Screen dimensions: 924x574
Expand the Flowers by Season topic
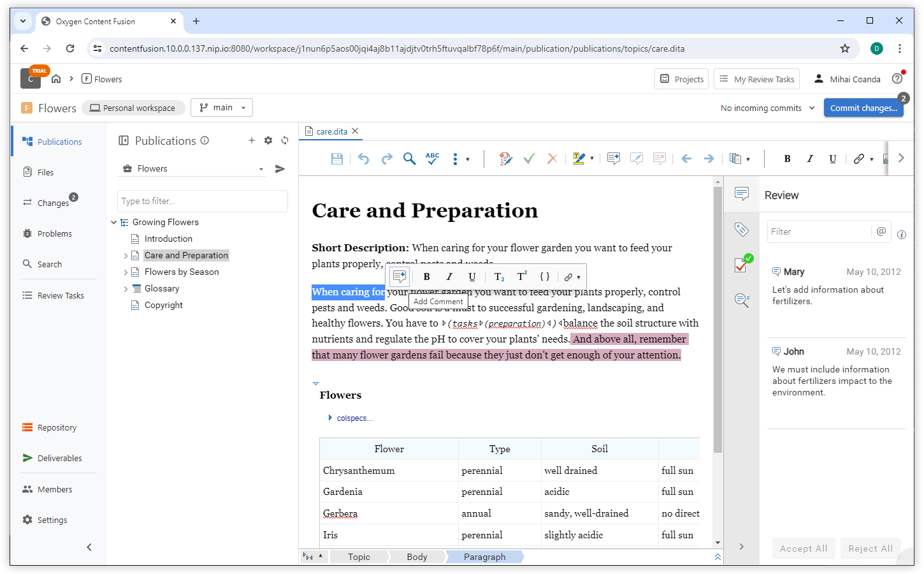coord(126,272)
